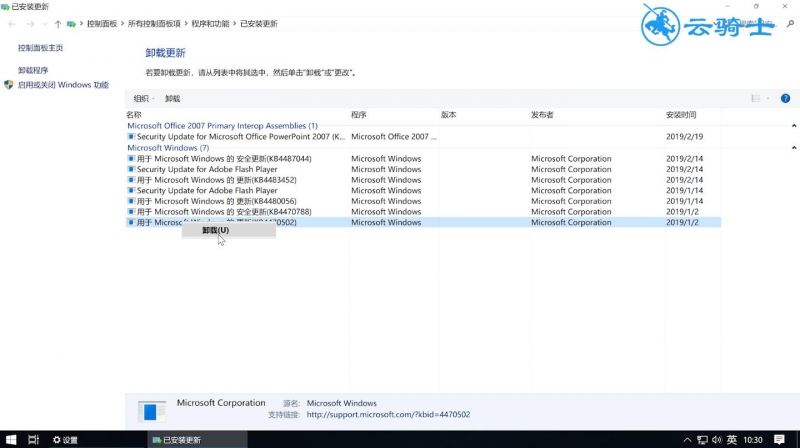Click the Back navigation arrow

tap(12, 24)
